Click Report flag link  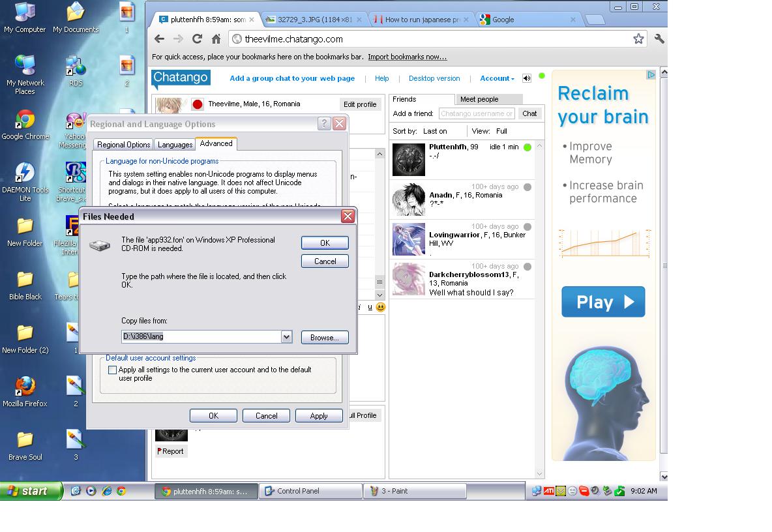170,451
